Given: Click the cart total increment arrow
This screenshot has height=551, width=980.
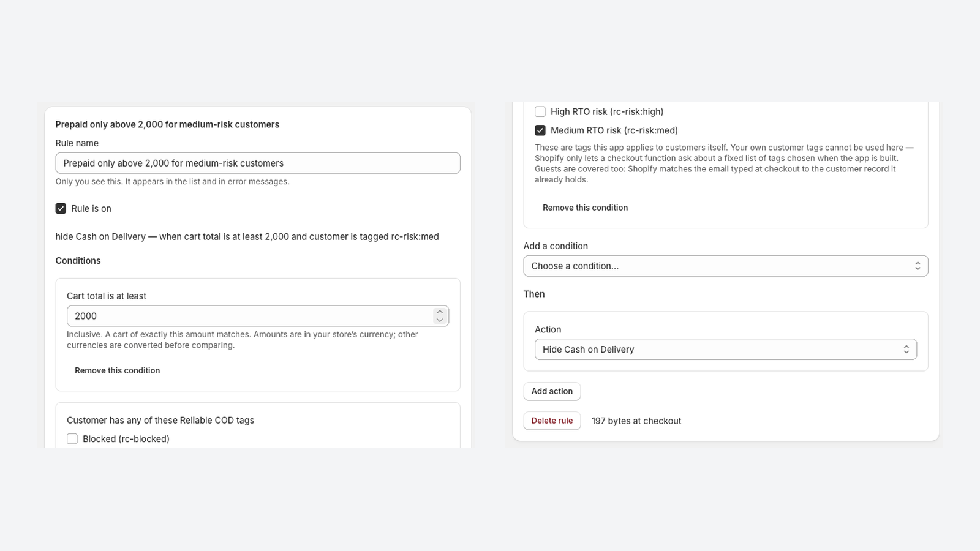Looking at the screenshot, I should (440, 312).
